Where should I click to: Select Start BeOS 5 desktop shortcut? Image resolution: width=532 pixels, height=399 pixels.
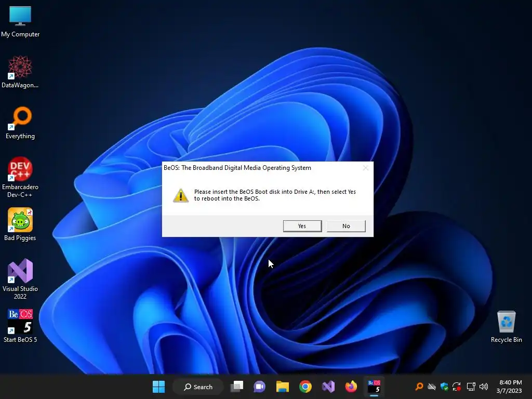[x=20, y=326]
